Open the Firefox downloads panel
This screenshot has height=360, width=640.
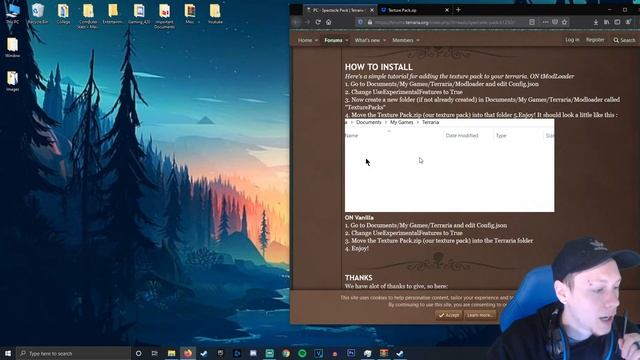pos(596,22)
